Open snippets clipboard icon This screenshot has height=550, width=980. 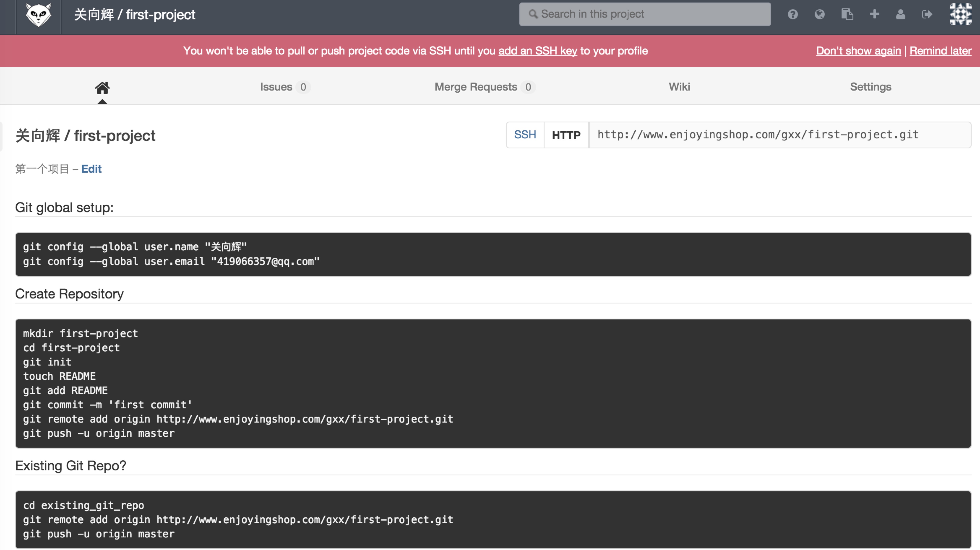847,14
